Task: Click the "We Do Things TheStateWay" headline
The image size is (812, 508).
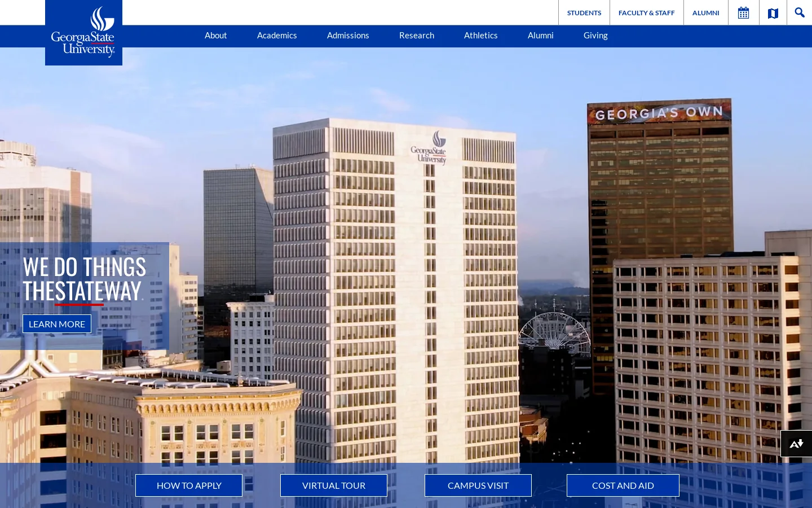Action: [85, 279]
